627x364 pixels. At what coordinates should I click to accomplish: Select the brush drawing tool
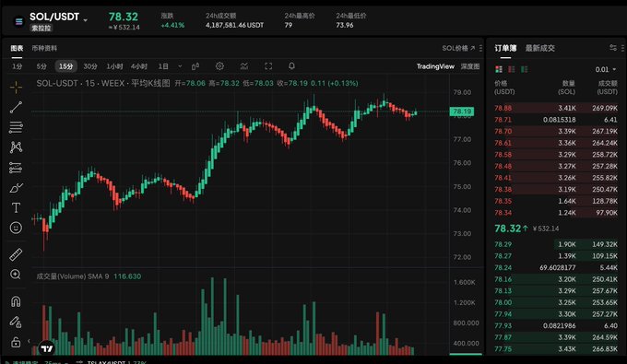16,188
